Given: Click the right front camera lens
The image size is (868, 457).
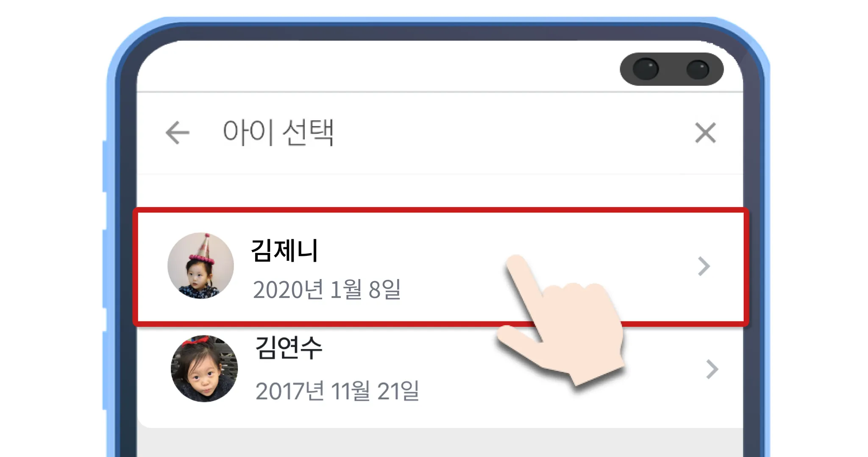Looking at the screenshot, I should [x=698, y=69].
